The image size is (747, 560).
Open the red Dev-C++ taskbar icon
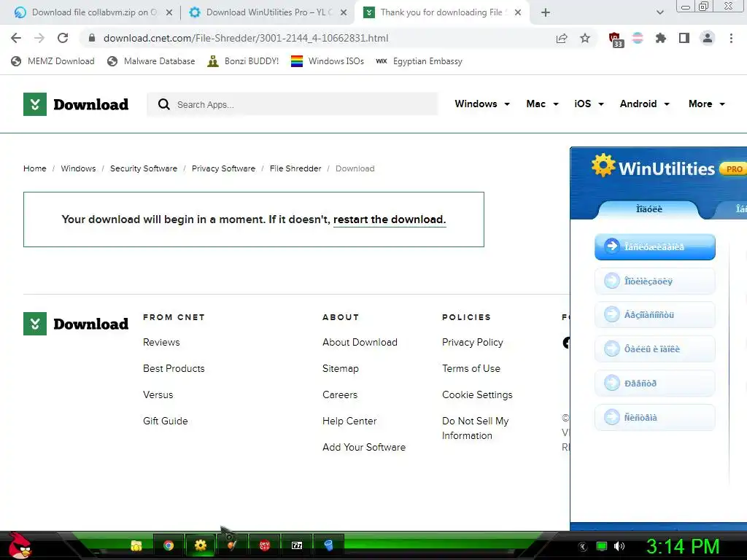point(264,545)
